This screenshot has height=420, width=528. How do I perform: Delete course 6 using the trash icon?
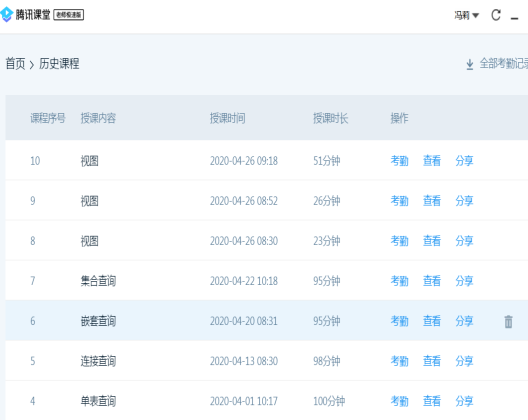click(508, 321)
